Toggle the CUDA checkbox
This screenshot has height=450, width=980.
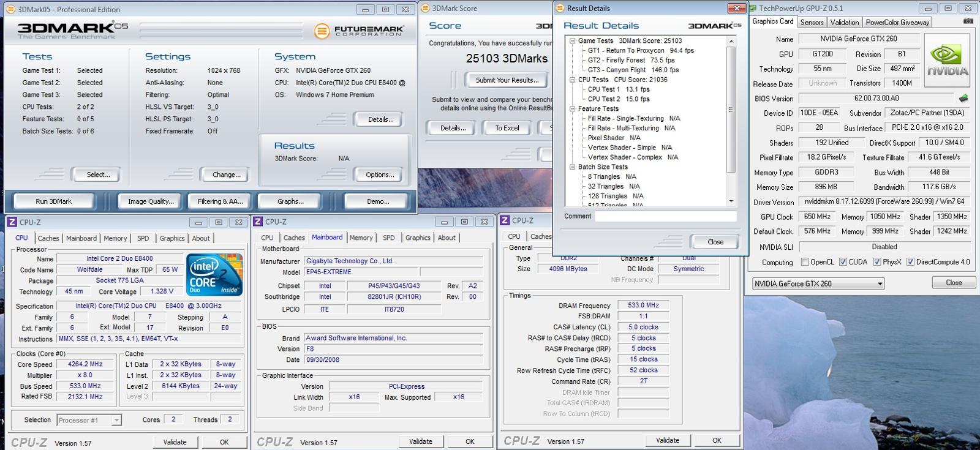[843, 262]
